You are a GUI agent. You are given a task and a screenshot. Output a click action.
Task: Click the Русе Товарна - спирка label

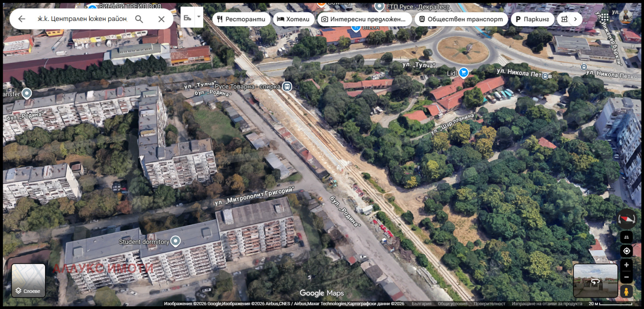(x=248, y=87)
